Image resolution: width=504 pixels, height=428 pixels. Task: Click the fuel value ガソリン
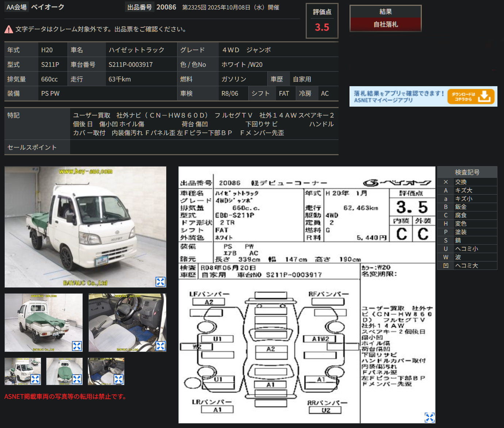234,79
